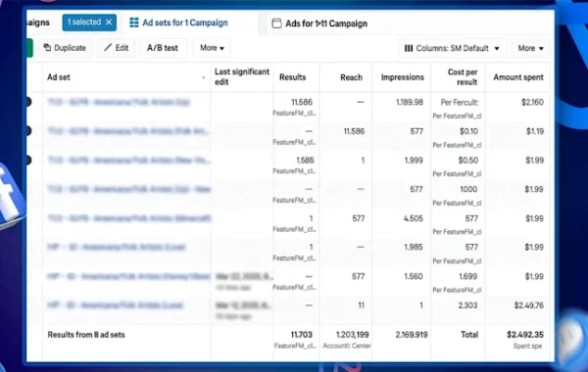Click the $0.10 cost per result
The height and width of the screenshot is (372, 588).
468,131
